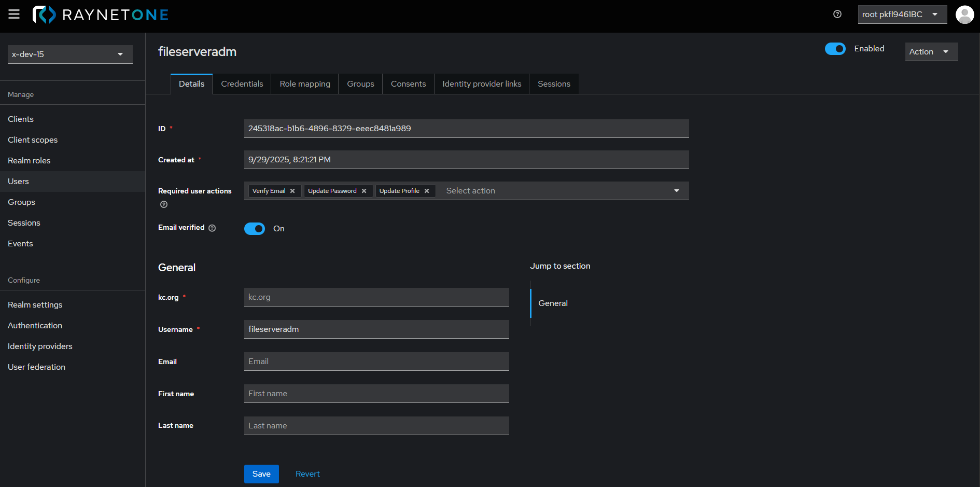Viewport: 980px width, 487px height.
Task: Remove the Update Password chip
Action: pyautogui.click(x=364, y=191)
